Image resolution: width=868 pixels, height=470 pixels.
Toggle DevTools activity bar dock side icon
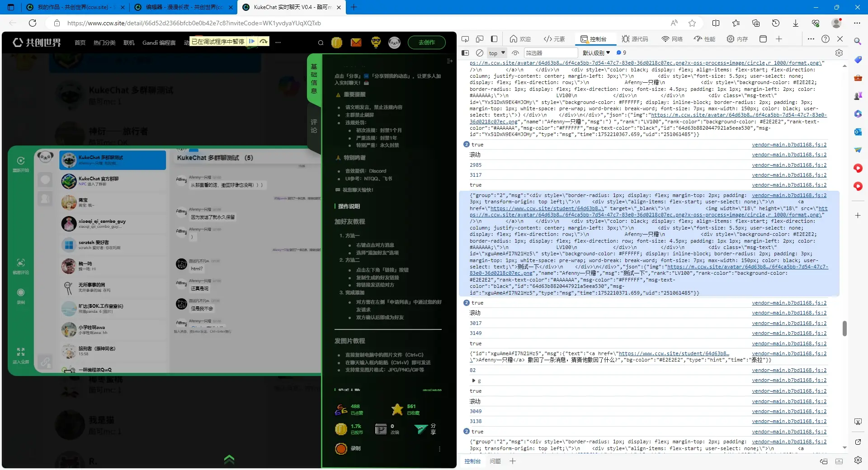[x=494, y=39]
